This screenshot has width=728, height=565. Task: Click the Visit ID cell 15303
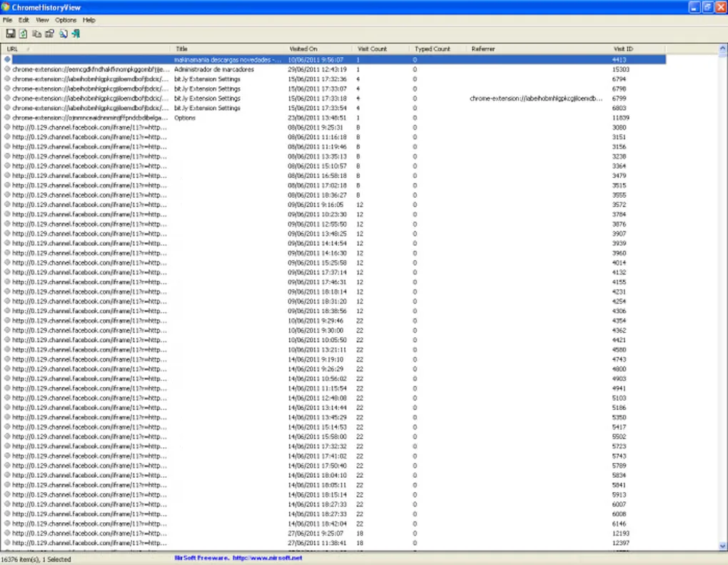(x=621, y=69)
